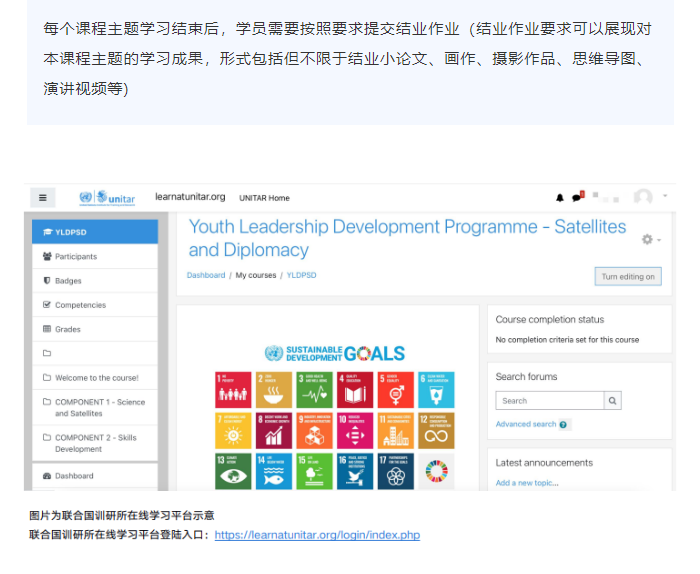Click SDG 15 Life on Land tile
700x574 pixels.
click(314, 471)
